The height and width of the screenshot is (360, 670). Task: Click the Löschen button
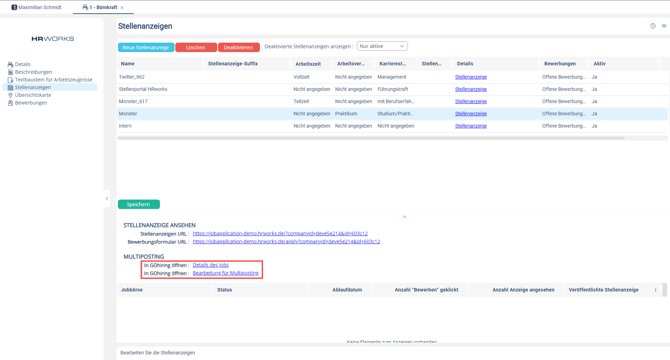pyautogui.click(x=196, y=47)
